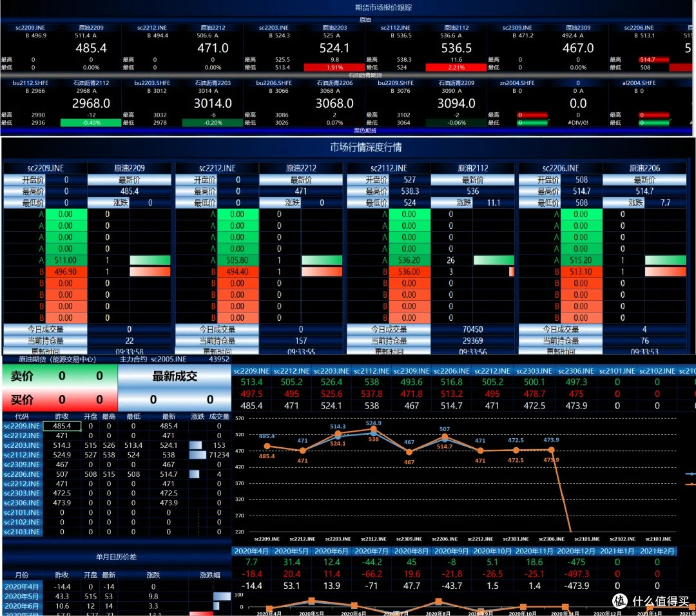Click the 成交量 column header in 代码 table
Image resolution: width=696 pixels, height=616 pixels.
tap(219, 417)
